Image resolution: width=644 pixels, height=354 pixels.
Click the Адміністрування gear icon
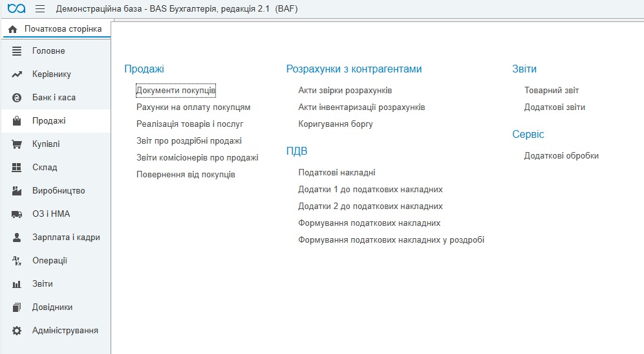pos(17,331)
